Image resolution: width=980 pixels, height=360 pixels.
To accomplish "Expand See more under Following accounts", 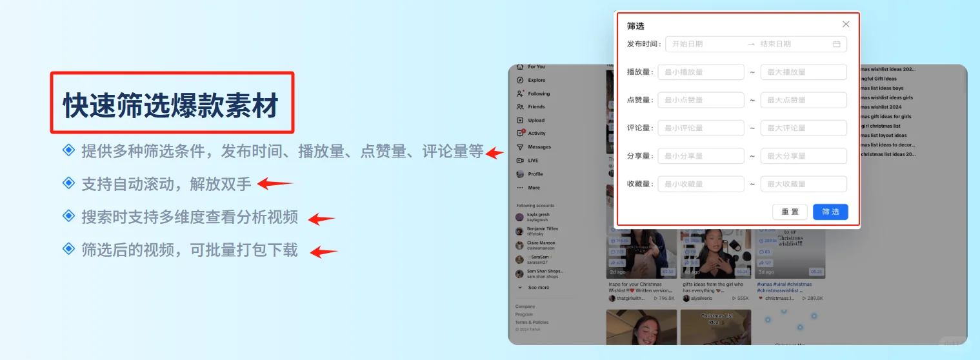I will point(534,288).
